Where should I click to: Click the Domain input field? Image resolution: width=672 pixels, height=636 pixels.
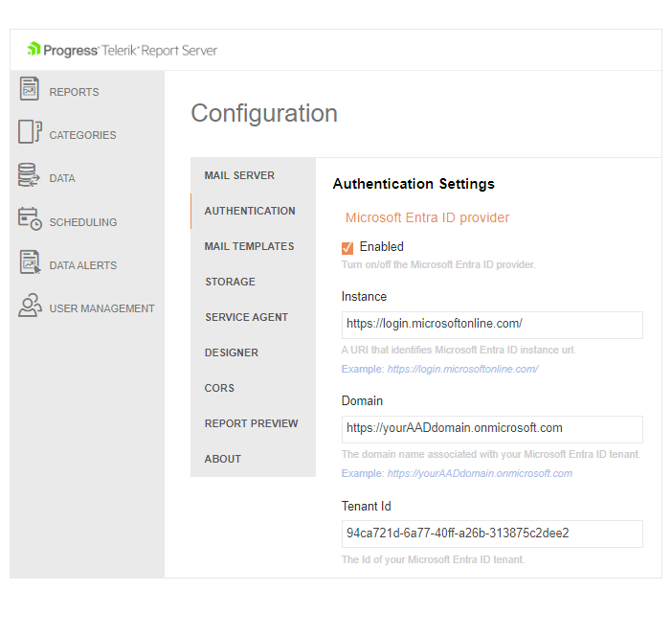492,429
